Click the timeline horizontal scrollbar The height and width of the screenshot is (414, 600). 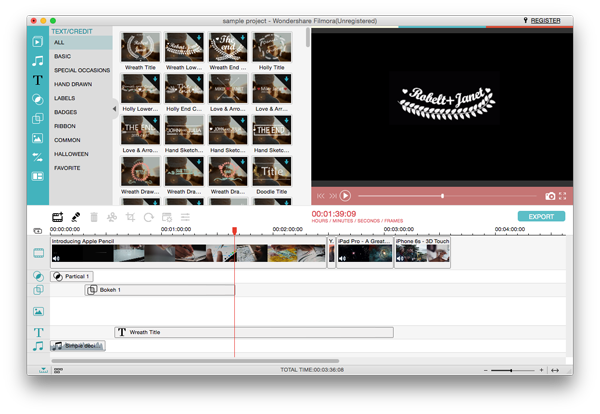(x=195, y=361)
